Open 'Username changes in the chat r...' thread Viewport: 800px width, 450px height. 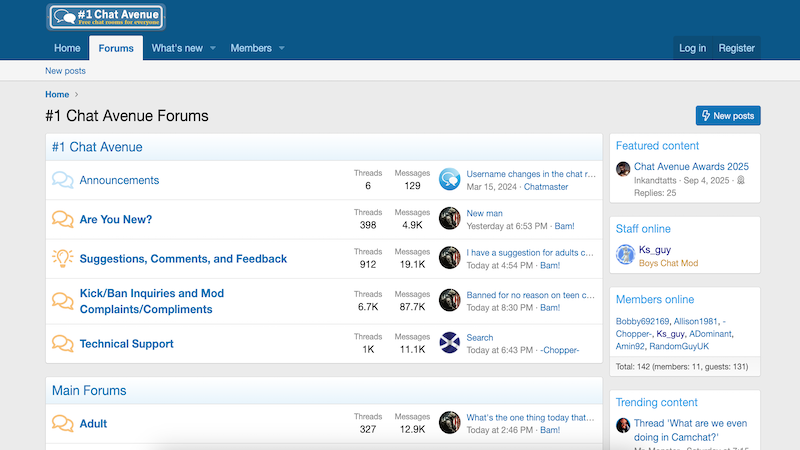click(531, 174)
